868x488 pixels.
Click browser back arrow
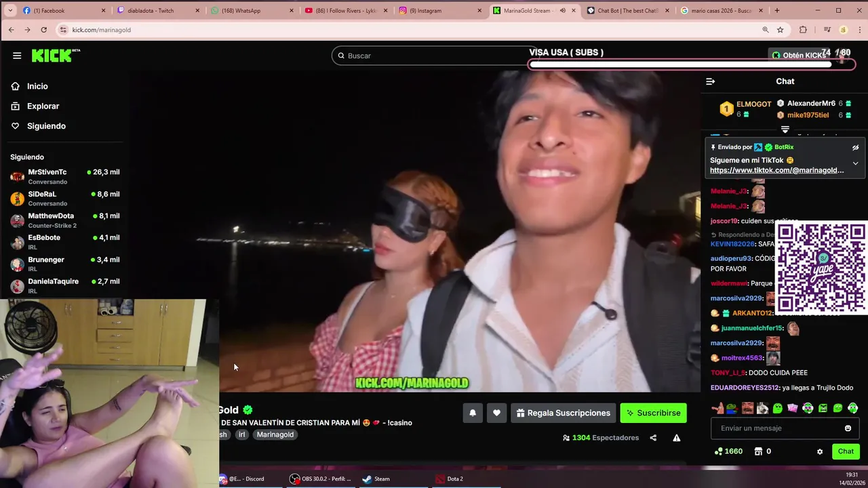click(x=12, y=30)
